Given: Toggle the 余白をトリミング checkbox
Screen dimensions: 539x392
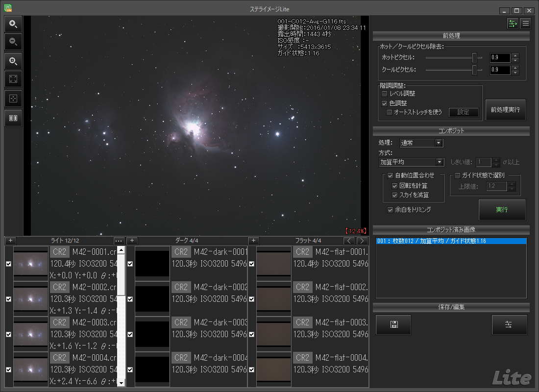Looking at the screenshot, I should pos(390,210).
